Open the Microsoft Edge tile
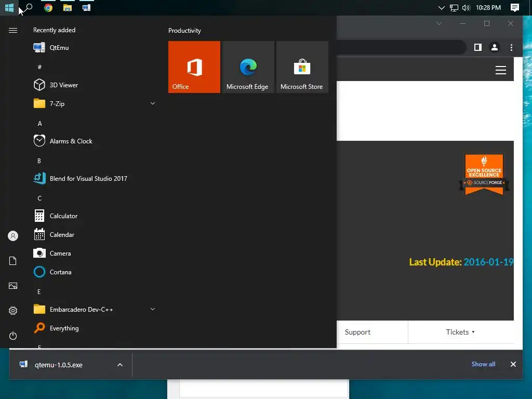Image resolution: width=532 pixels, height=399 pixels. (248, 67)
